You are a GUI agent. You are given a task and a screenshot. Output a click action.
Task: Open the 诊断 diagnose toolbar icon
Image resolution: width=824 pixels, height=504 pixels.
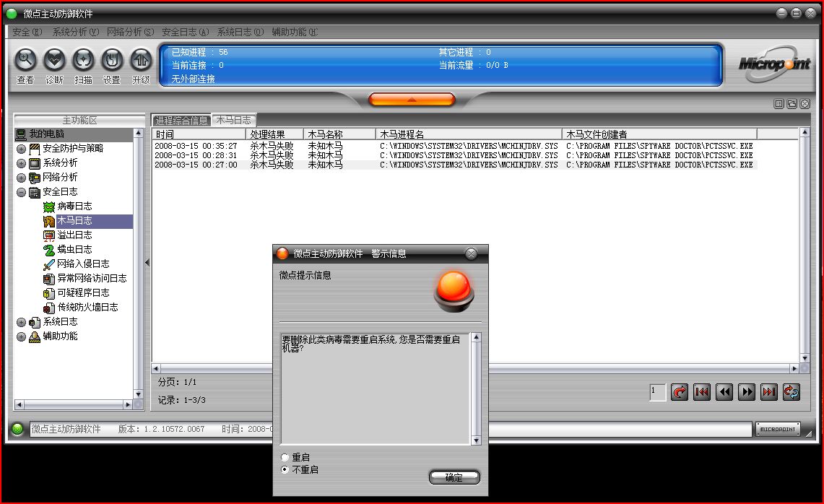[x=54, y=60]
